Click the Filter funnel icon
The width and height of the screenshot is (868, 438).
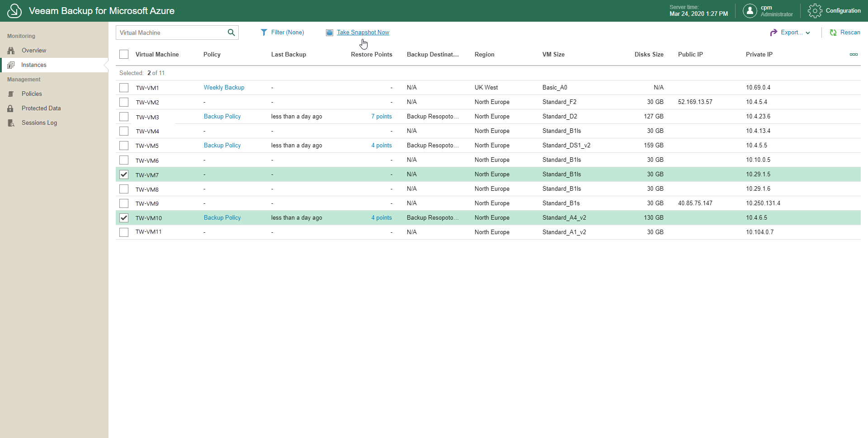[264, 33]
